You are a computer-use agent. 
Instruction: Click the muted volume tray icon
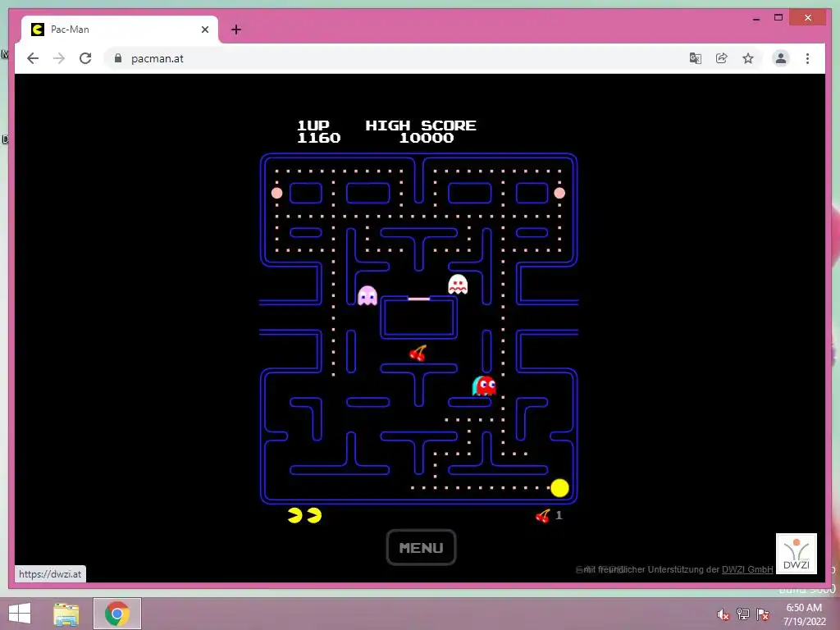tap(724, 614)
